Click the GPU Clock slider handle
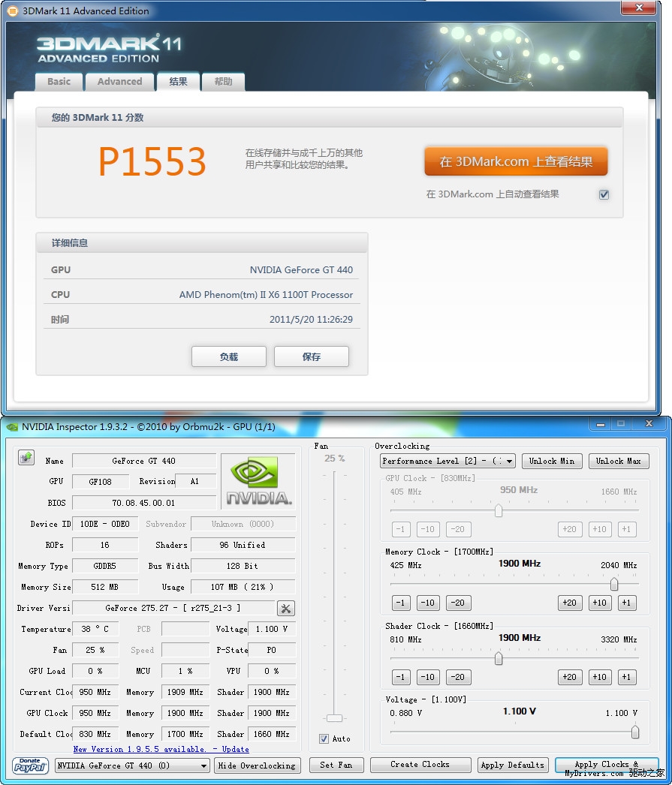 click(499, 510)
